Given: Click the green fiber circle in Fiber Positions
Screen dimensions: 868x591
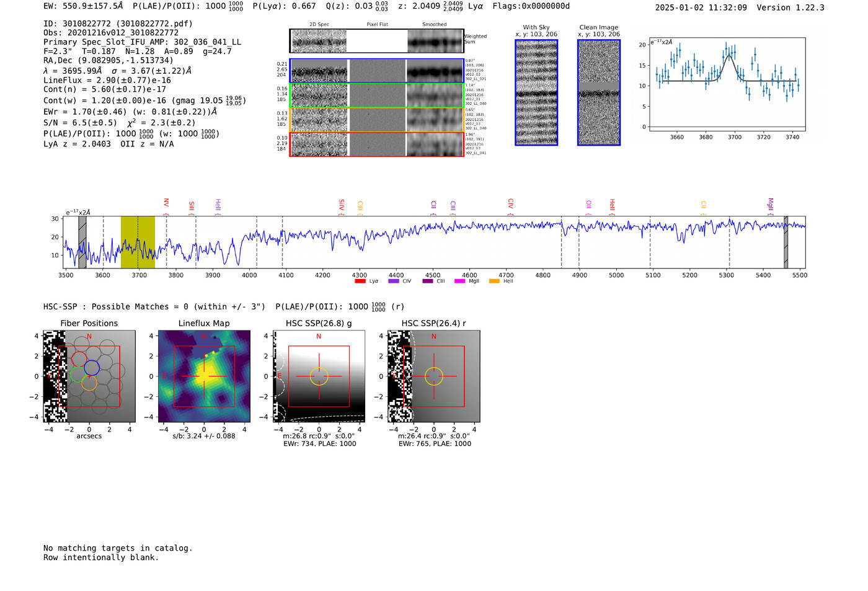Looking at the screenshot, I should click(x=77, y=374).
